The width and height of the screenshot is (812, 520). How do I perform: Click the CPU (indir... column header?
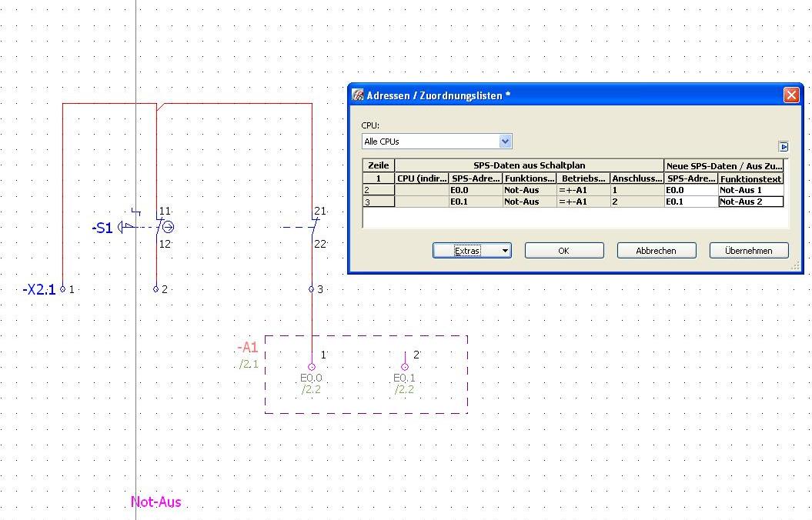[x=422, y=178]
